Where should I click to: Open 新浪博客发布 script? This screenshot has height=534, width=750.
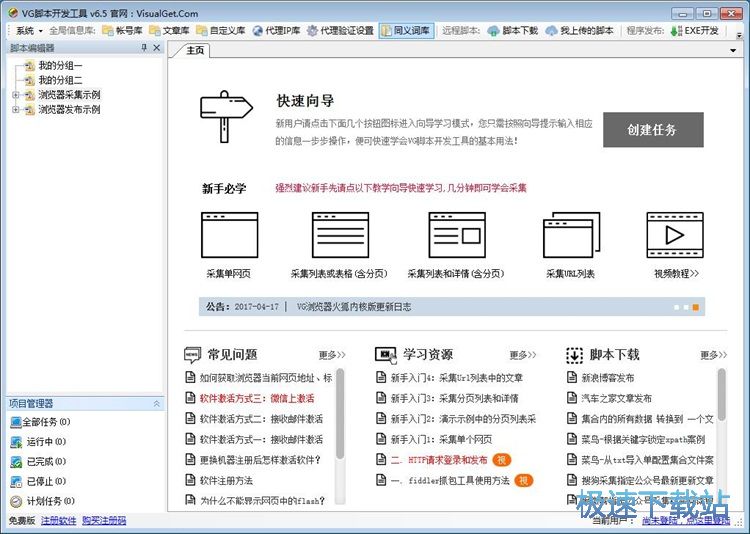607,378
